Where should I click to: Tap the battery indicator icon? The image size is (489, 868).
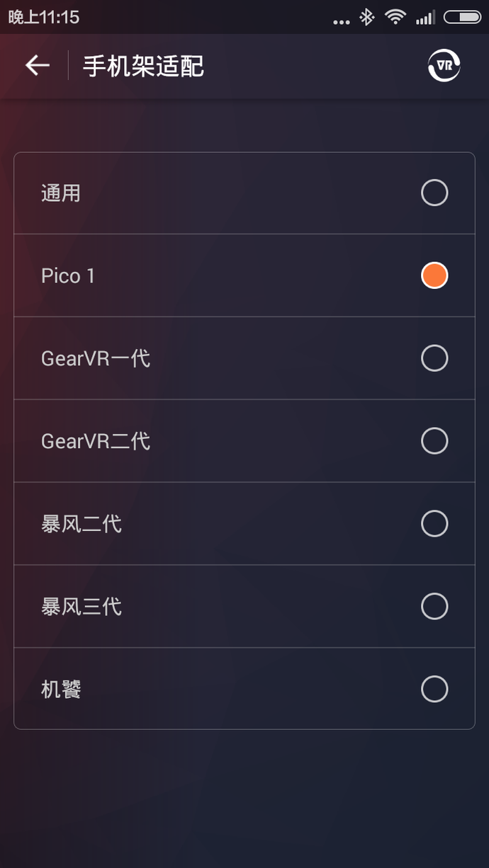coord(462,17)
